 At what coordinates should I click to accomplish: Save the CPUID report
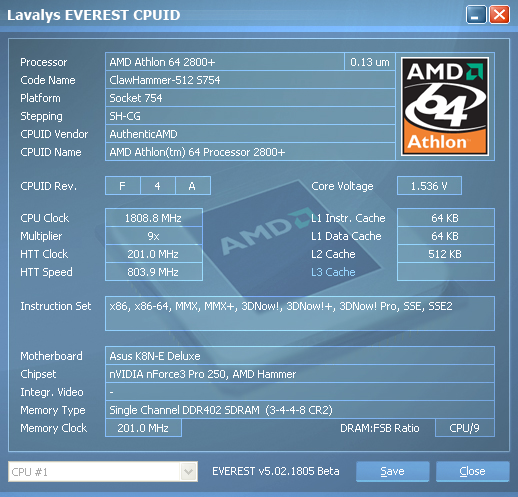392,471
